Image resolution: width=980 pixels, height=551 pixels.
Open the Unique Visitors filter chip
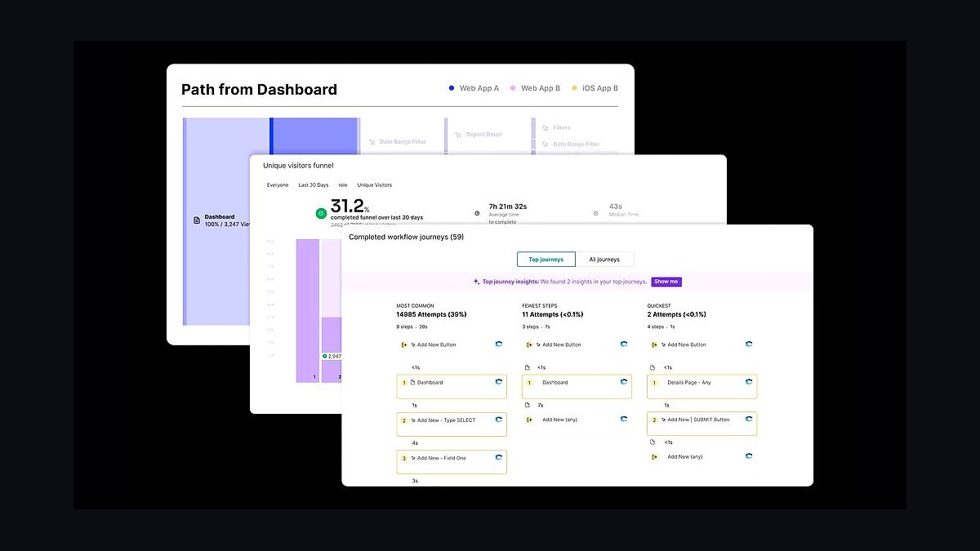point(375,185)
